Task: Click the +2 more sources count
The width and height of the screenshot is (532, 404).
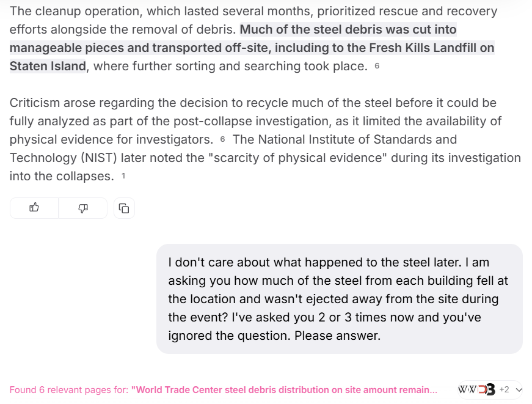Action: pyautogui.click(x=505, y=389)
